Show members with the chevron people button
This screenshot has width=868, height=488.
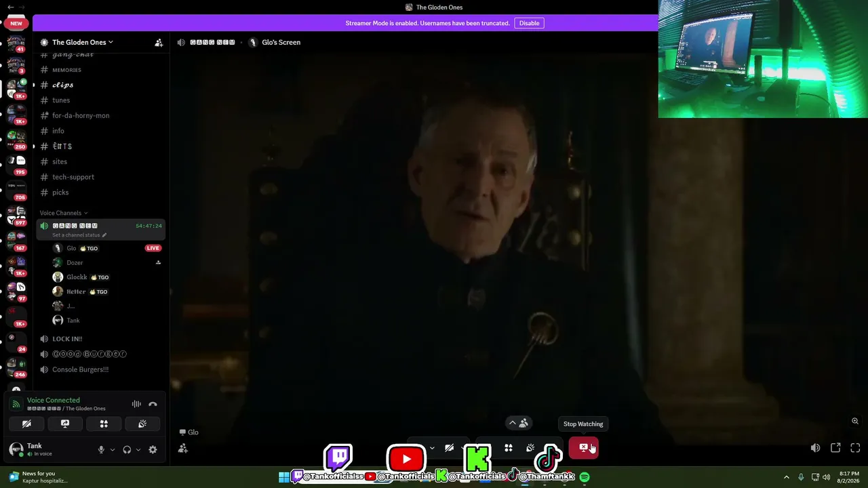pyautogui.click(x=518, y=423)
